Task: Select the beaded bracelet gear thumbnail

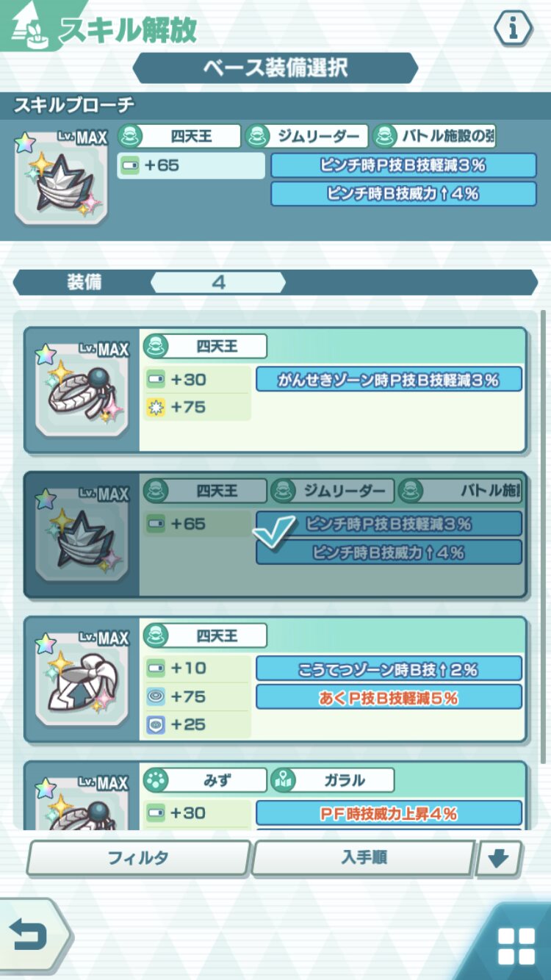Action: click(81, 389)
